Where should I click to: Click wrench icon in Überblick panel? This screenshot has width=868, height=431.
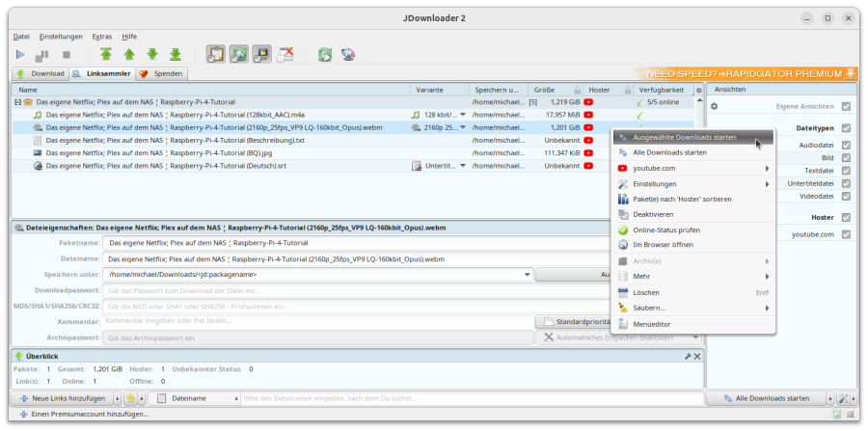point(688,357)
